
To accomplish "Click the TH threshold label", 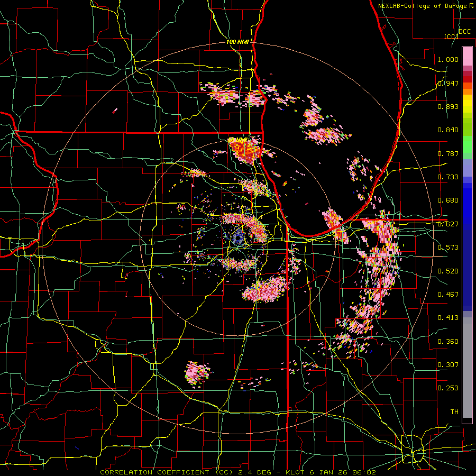I will [x=454, y=412].
